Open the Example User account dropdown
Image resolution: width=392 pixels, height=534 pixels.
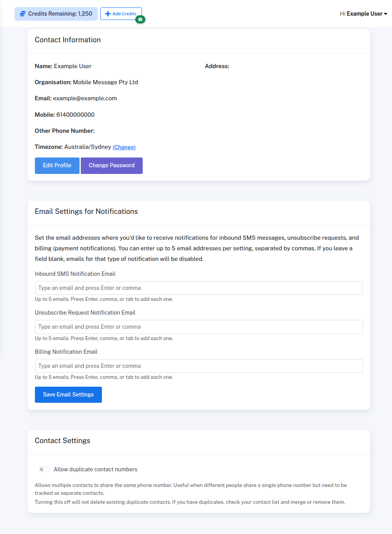(363, 14)
